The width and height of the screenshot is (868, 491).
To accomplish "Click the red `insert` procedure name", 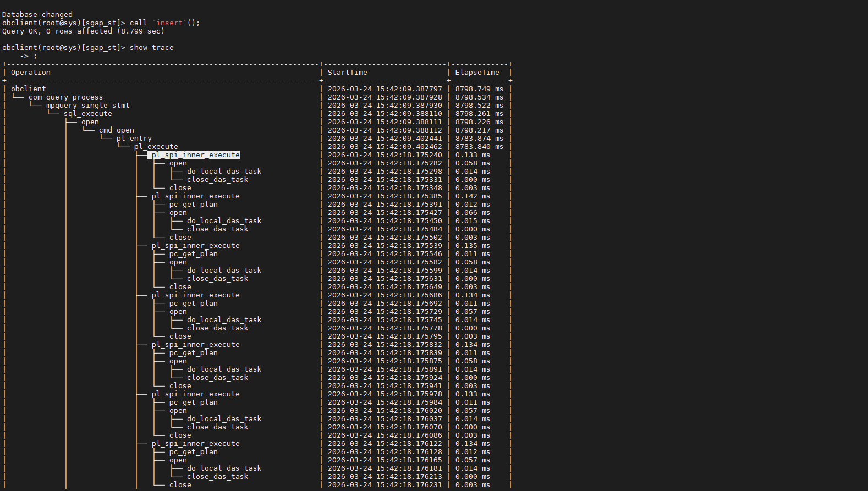I will click(169, 23).
